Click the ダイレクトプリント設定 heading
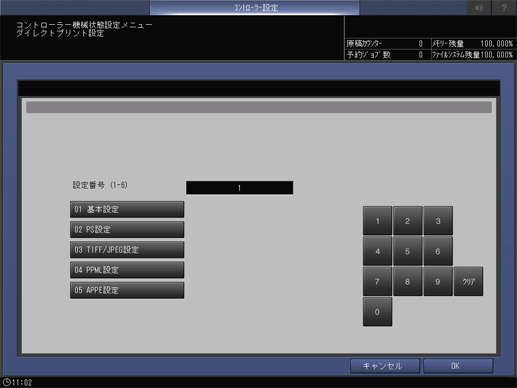Screen dimensions: 517x388 (x=60, y=33)
